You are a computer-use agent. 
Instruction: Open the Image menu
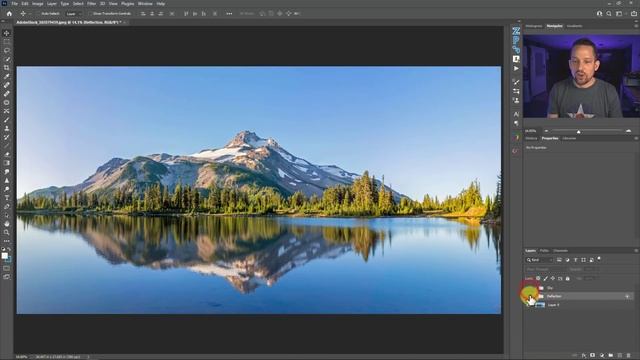coord(38,4)
